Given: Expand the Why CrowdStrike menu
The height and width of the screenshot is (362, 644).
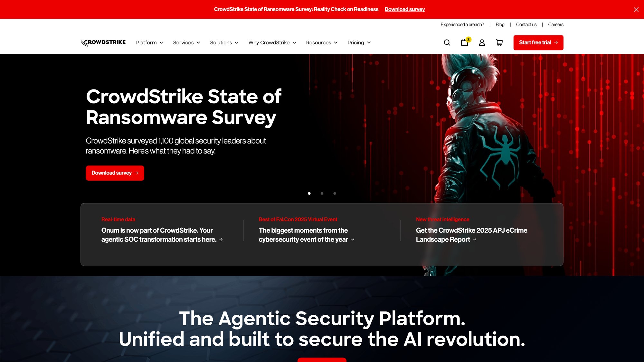Looking at the screenshot, I should point(272,42).
